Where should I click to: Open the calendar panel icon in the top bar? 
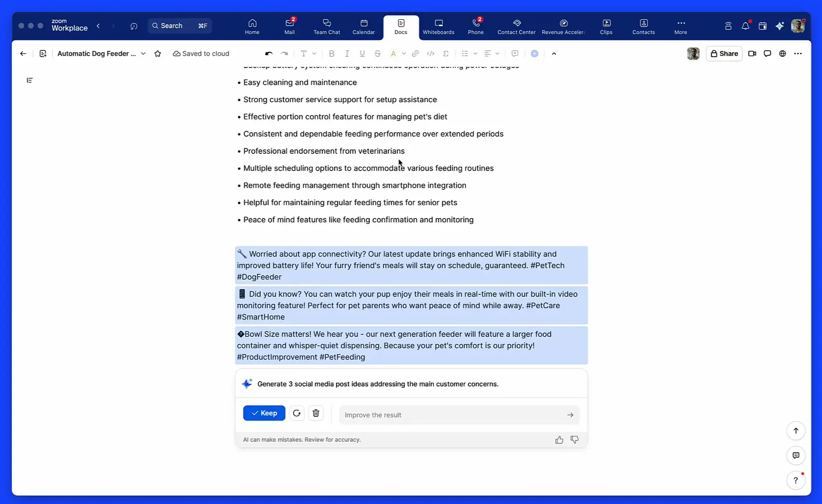[763, 26]
